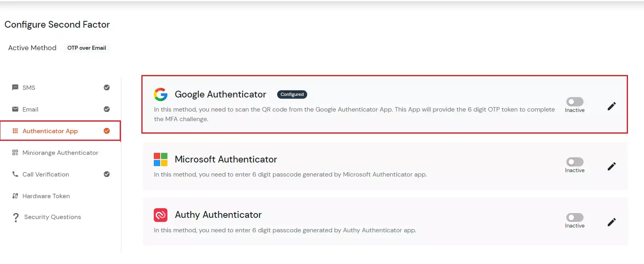Turn on the Authy Authenticator toggle

click(x=575, y=218)
